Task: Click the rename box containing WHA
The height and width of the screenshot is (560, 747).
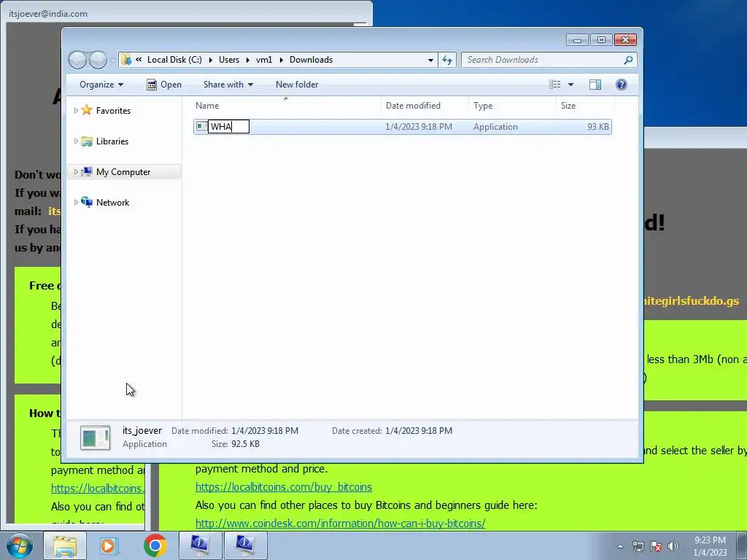Action: (x=228, y=127)
